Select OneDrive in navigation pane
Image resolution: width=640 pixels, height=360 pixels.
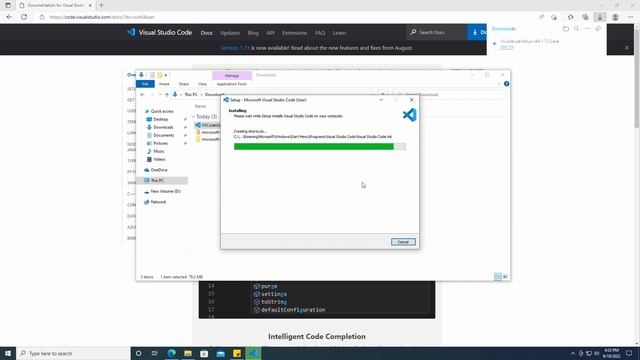click(x=159, y=170)
